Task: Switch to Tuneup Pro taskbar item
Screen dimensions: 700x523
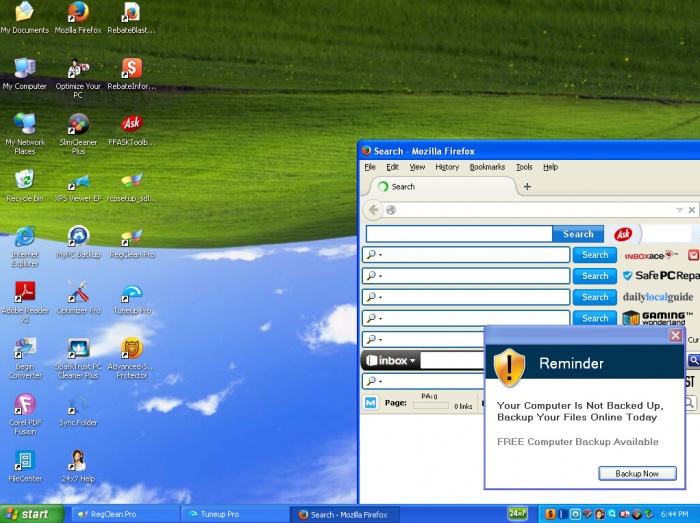Action: click(x=235, y=514)
